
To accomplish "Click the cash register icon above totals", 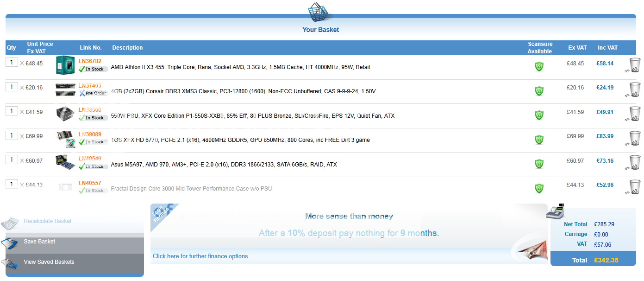I will click(x=556, y=211).
